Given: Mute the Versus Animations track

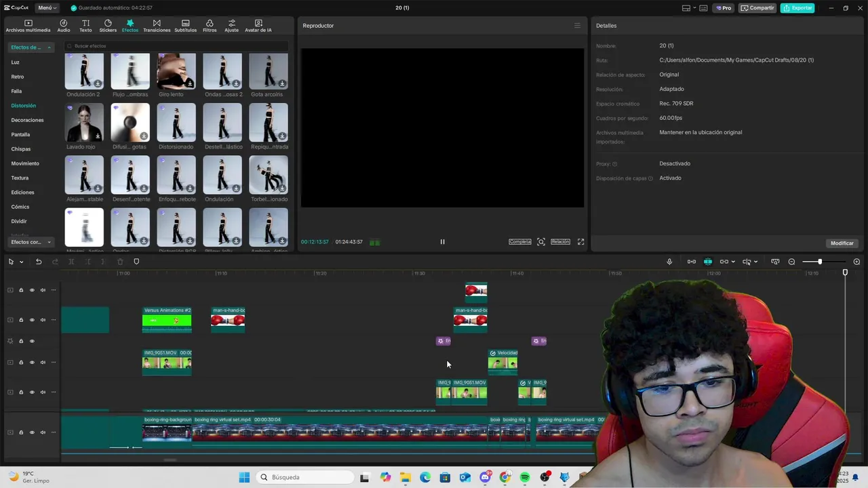Looking at the screenshot, I should tap(43, 320).
